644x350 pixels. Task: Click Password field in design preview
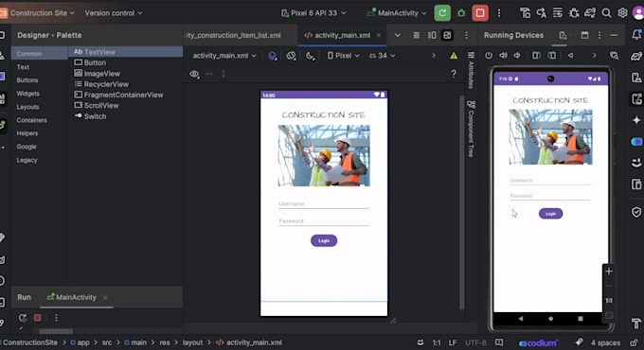click(324, 220)
